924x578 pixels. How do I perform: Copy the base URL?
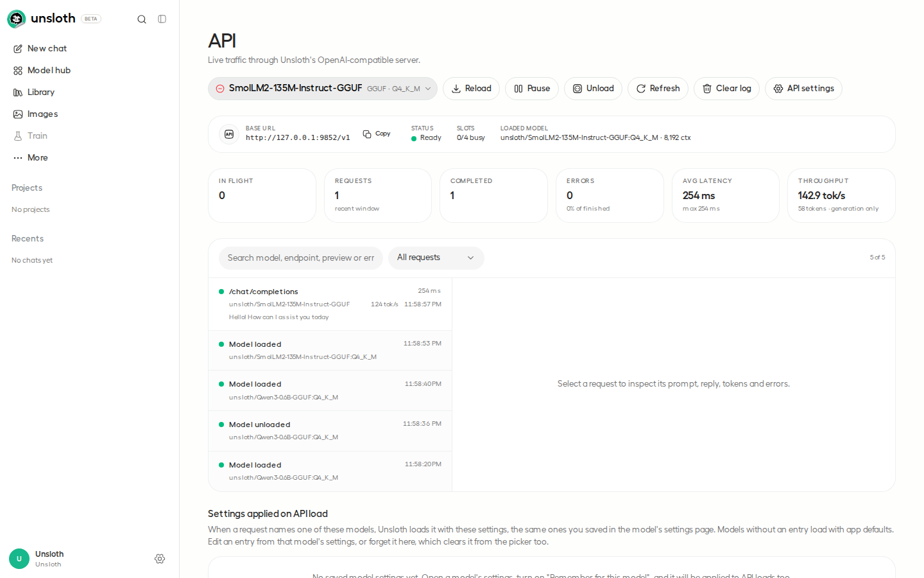pos(377,134)
